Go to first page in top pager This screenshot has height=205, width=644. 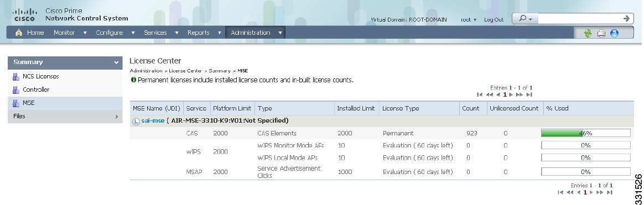[x=479, y=94]
